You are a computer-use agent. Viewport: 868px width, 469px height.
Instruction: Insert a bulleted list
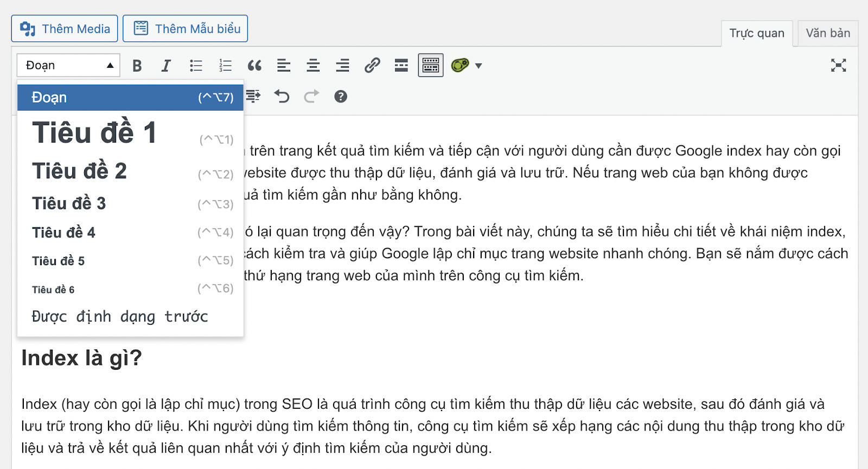(196, 66)
